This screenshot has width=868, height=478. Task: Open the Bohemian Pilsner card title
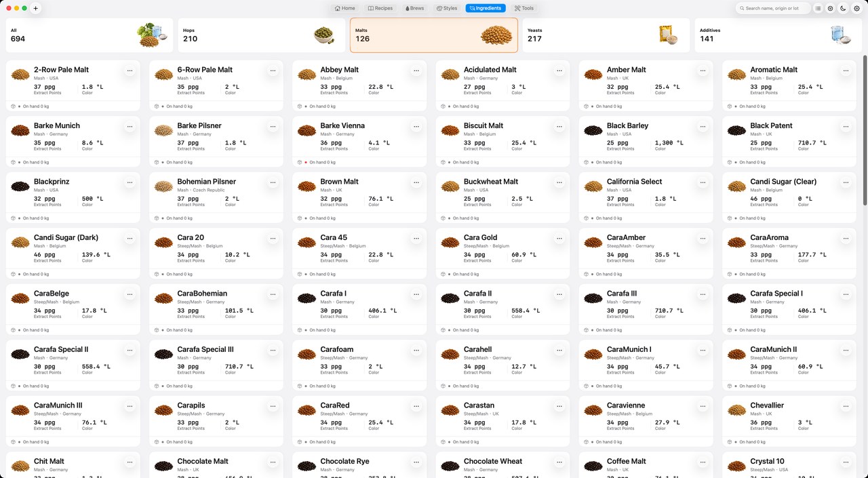pos(207,182)
